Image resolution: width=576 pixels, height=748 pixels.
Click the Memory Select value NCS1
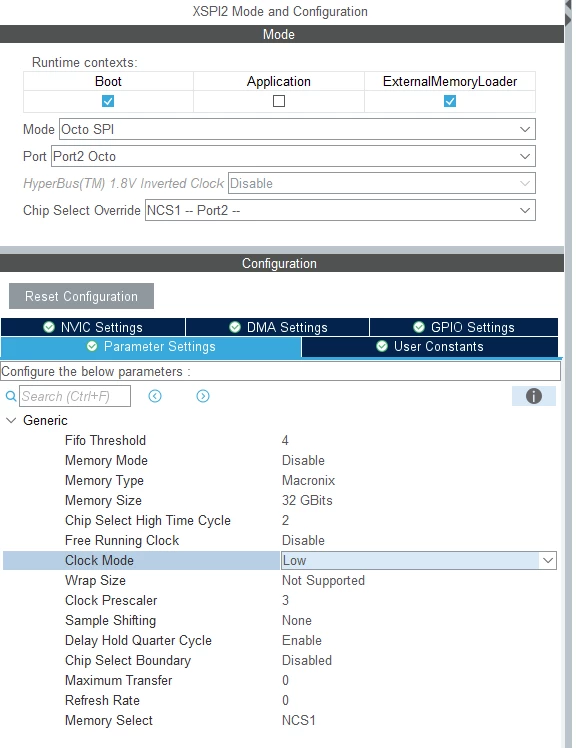298,721
